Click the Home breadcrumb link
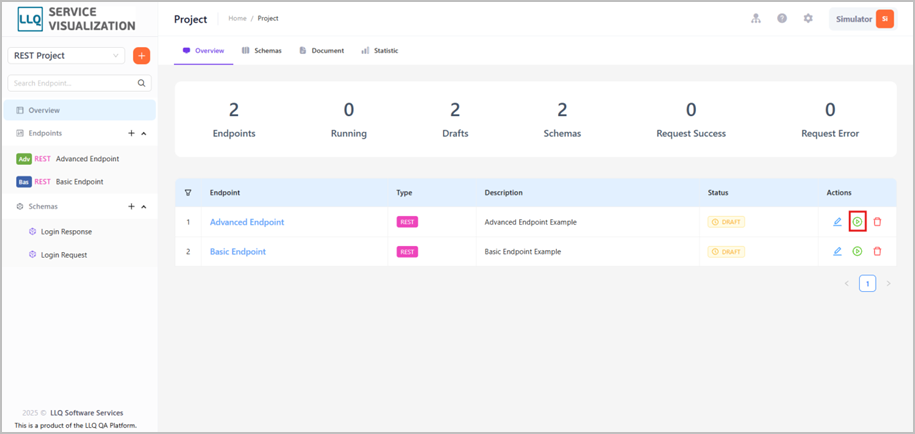Image resolution: width=915 pixels, height=434 pixels. (238, 19)
